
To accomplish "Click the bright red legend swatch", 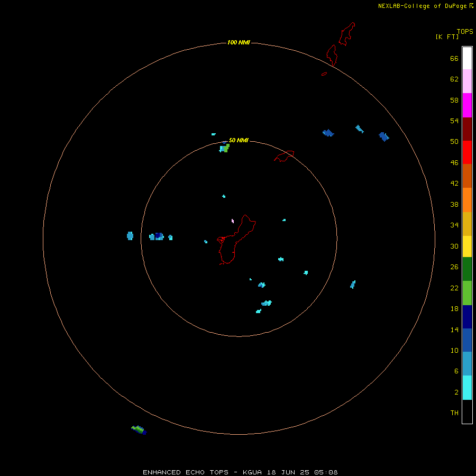I will tap(467, 152).
